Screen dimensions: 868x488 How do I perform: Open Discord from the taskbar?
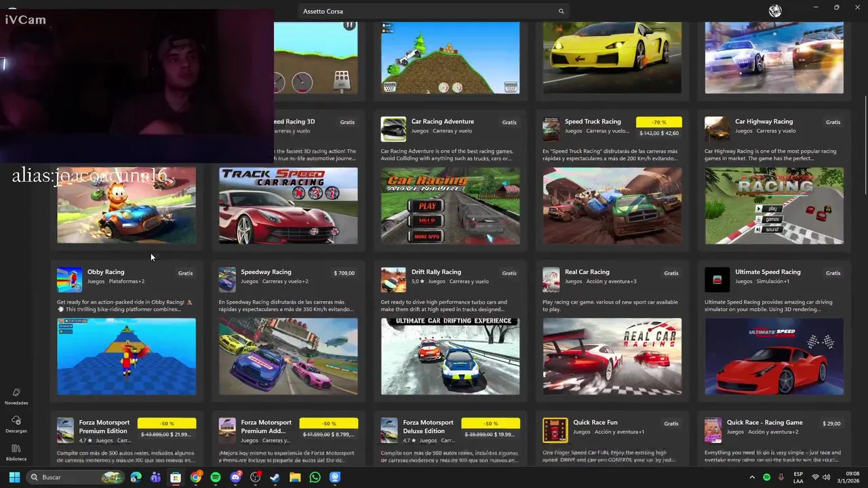click(235, 477)
